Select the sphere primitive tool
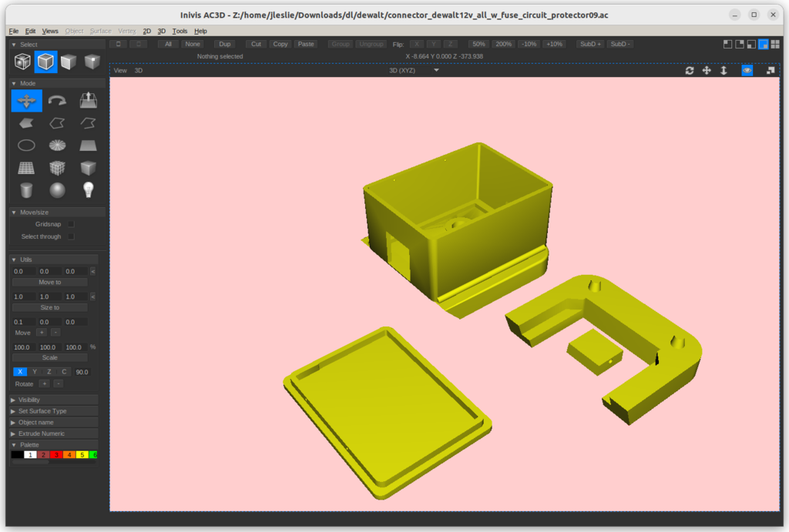The height and width of the screenshot is (532, 789). (x=57, y=189)
